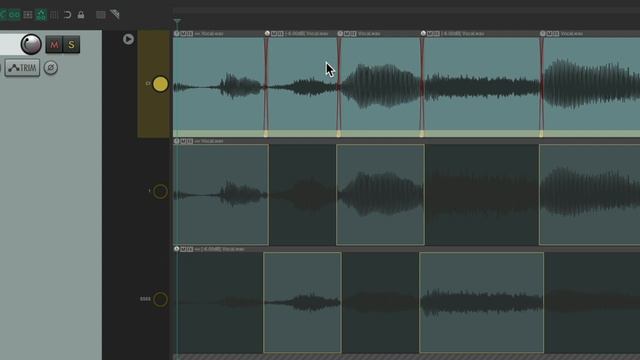Click the fourth crossfade's bottom handle
Screen dimensions: 640x360
click(541, 133)
